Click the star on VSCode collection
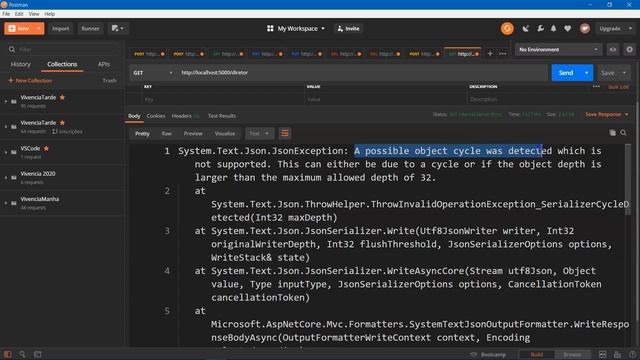Screen dimensions: 640x360 coord(46,148)
